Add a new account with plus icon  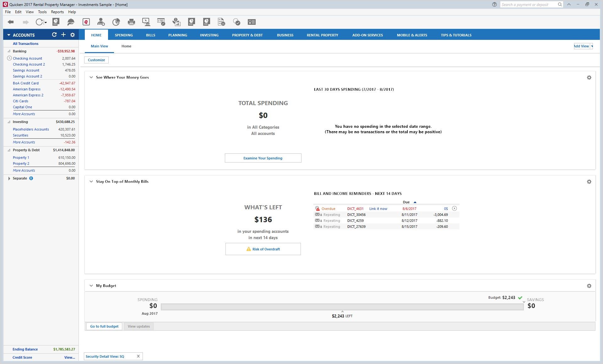(x=63, y=35)
